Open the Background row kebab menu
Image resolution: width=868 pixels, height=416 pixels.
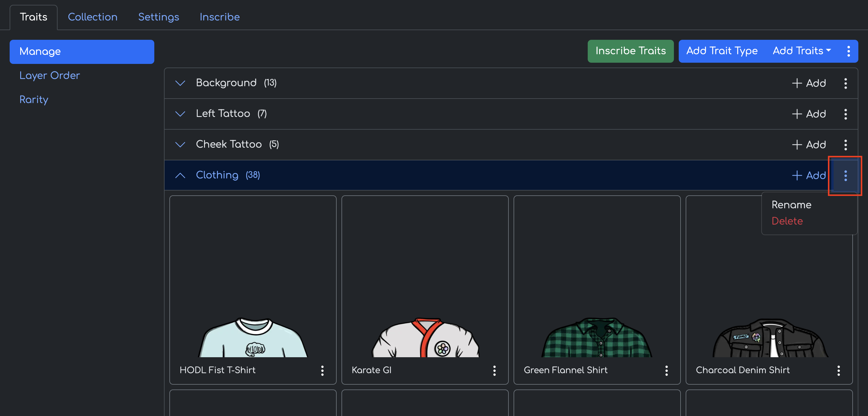coord(845,83)
